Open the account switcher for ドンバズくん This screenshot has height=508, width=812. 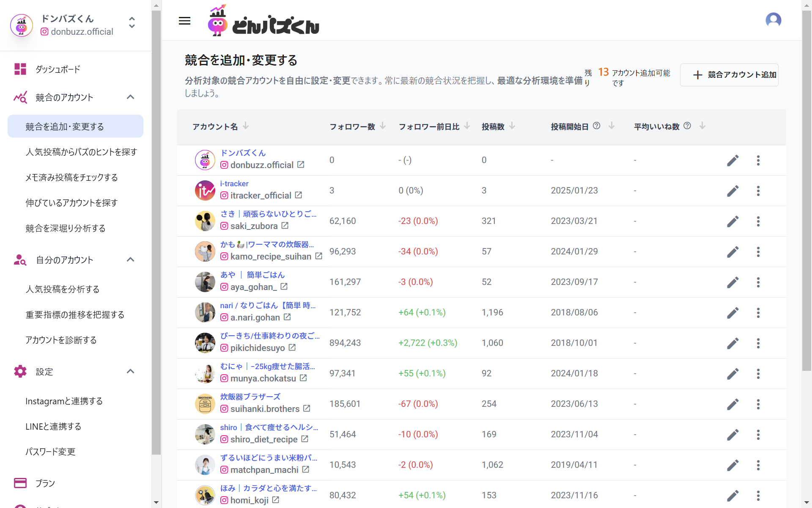(x=132, y=22)
